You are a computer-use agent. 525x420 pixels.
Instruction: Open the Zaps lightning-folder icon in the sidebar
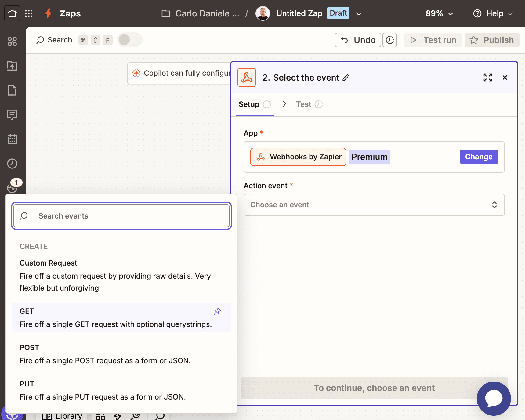tap(12, 66)
